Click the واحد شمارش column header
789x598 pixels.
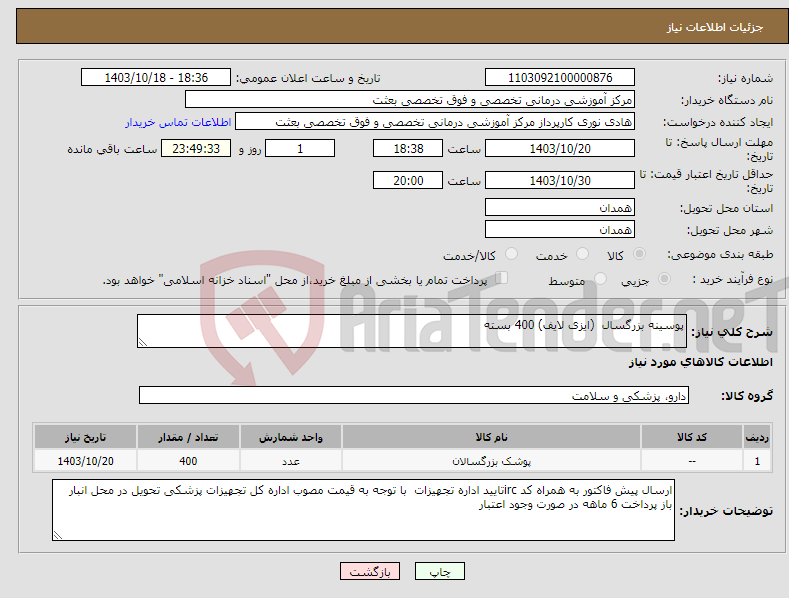pyautogui.click(x=290, y=437)
